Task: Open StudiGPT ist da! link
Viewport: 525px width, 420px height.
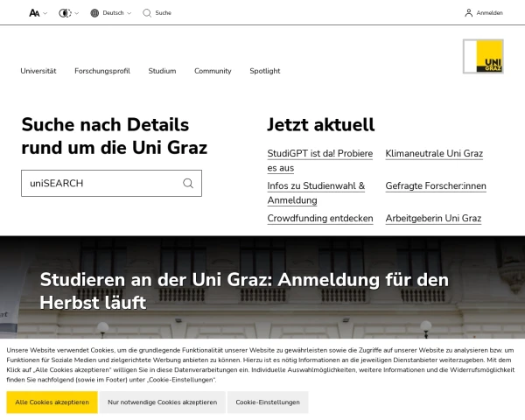Action: [319, 161]
